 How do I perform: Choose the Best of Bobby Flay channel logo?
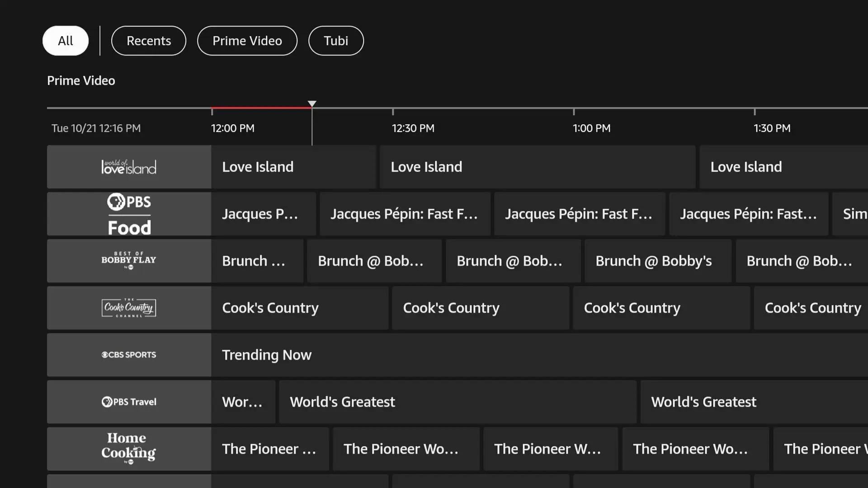pyautogui.click(x=129, y=261)
